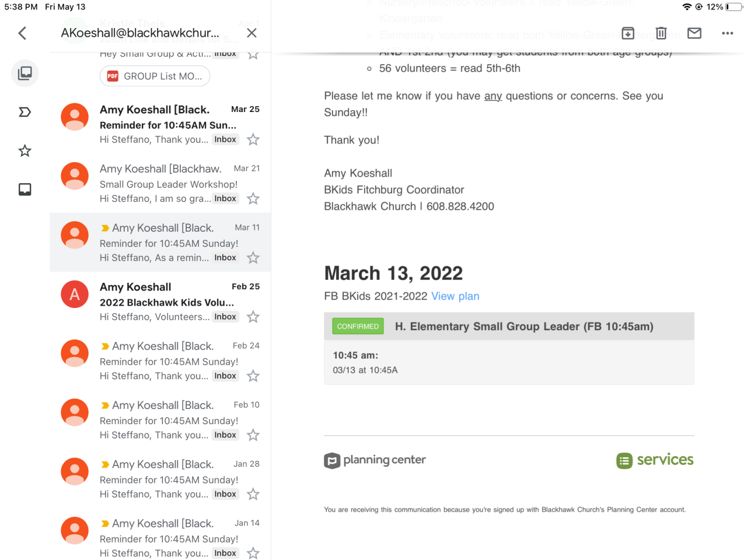Star the Mar 25 Amy Koeshall email
747x560 pixels.
(x=253, y=140)
